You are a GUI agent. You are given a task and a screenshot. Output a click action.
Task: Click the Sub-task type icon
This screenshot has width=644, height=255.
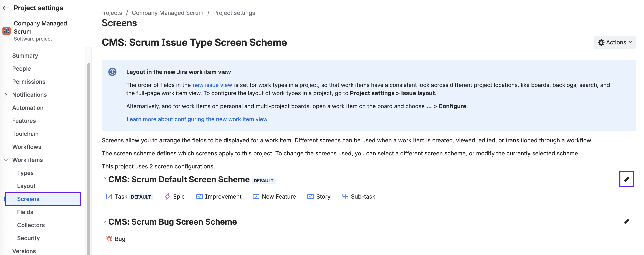click(x=345, y=197)
